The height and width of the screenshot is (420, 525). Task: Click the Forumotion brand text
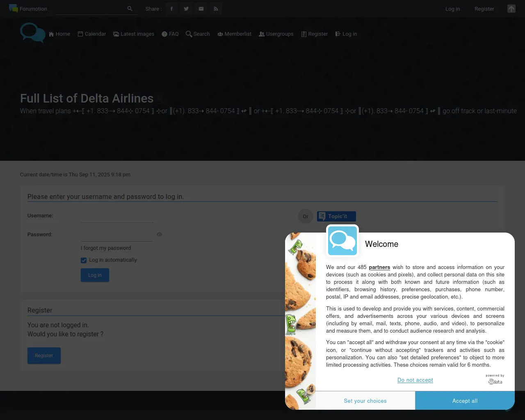coord(33,9)
